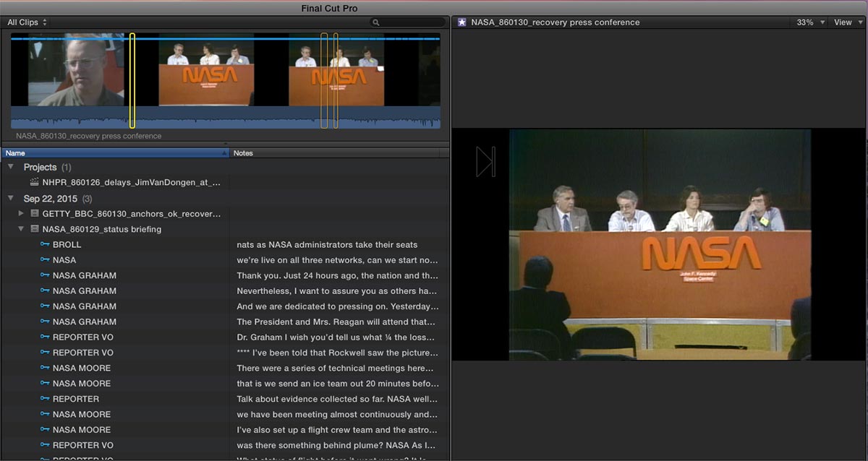Image resolution: width=868 pixels, height=461 pixels.
Task: Collapse the NASA_860129_status briefing clip
Action: pos(22,229)
